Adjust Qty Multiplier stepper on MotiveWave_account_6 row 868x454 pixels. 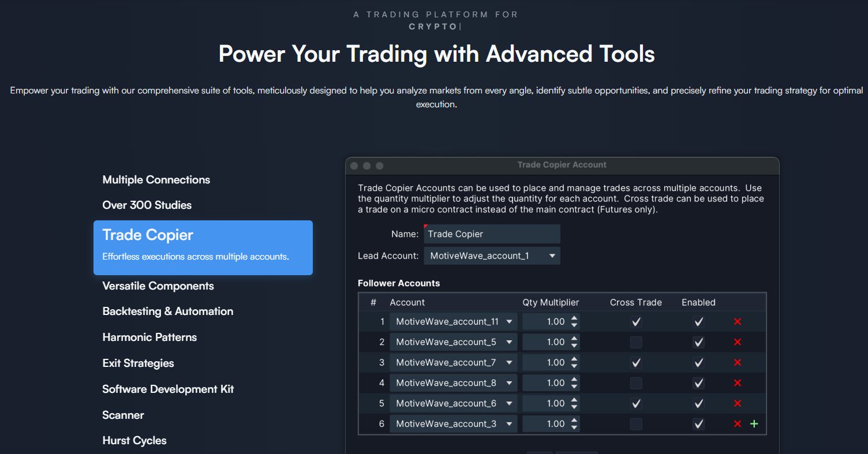[x=574, y=404]
